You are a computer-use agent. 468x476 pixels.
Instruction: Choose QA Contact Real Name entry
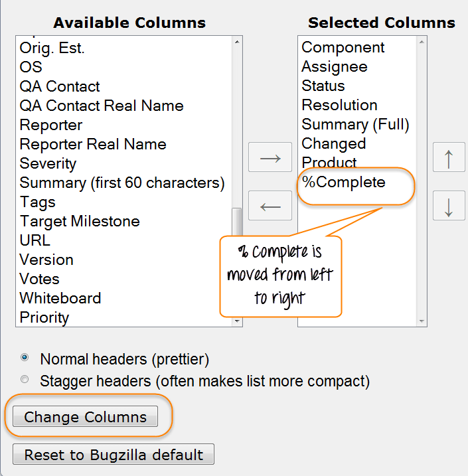click(101, 106)
